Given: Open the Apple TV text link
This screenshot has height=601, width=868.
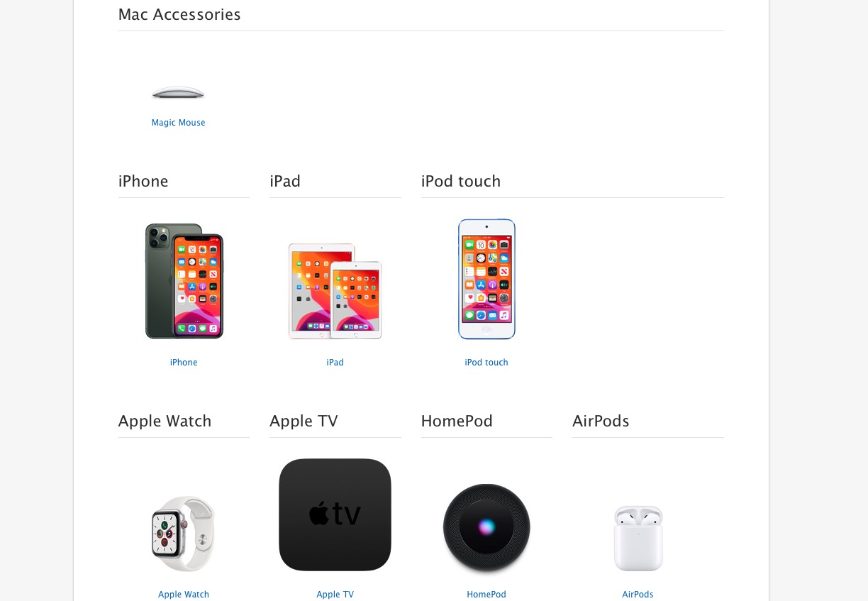Looking at the screenshot, I should tap(335, 595).
